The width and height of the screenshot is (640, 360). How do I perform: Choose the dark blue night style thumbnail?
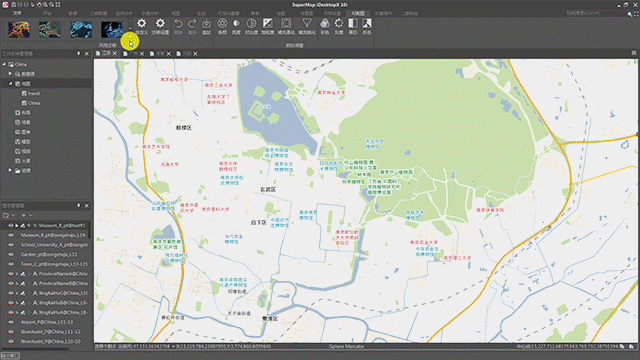112,30
